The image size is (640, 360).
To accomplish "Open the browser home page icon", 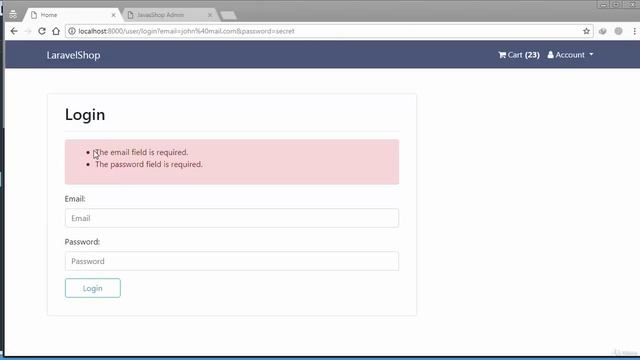I will pyautogui.click(x=56, y=31).
